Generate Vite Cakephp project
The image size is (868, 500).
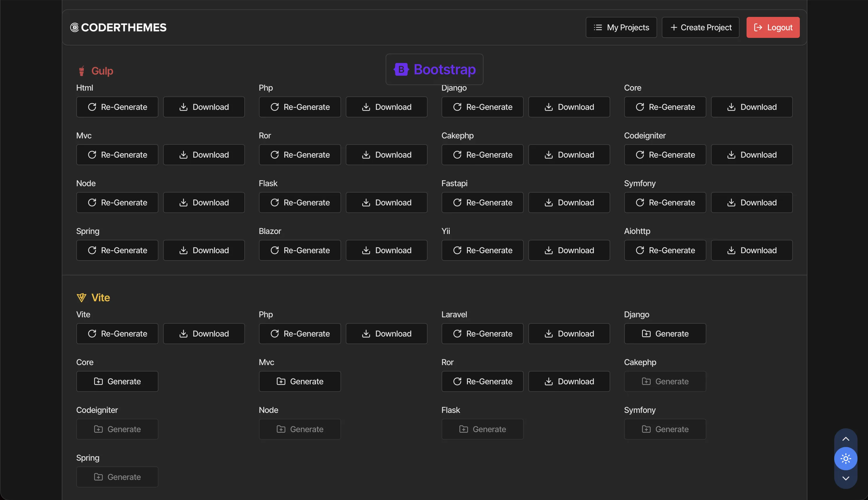(x=665, y=381)
